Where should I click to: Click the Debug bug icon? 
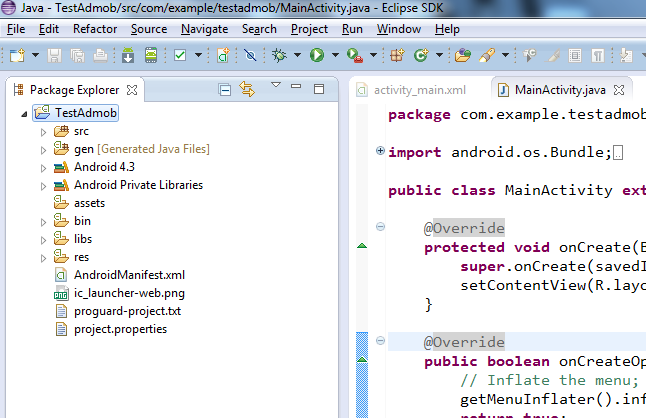pos(279,55)
